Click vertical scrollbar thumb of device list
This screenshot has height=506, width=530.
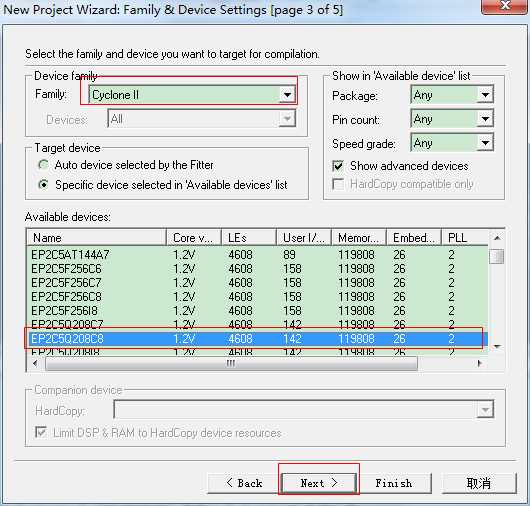click(x=497, y=256)
